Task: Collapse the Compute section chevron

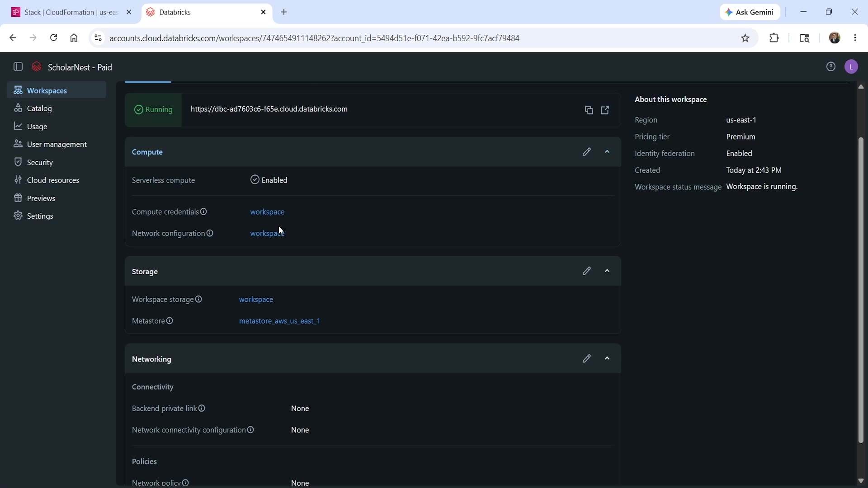Action: (x=608, y=152)
